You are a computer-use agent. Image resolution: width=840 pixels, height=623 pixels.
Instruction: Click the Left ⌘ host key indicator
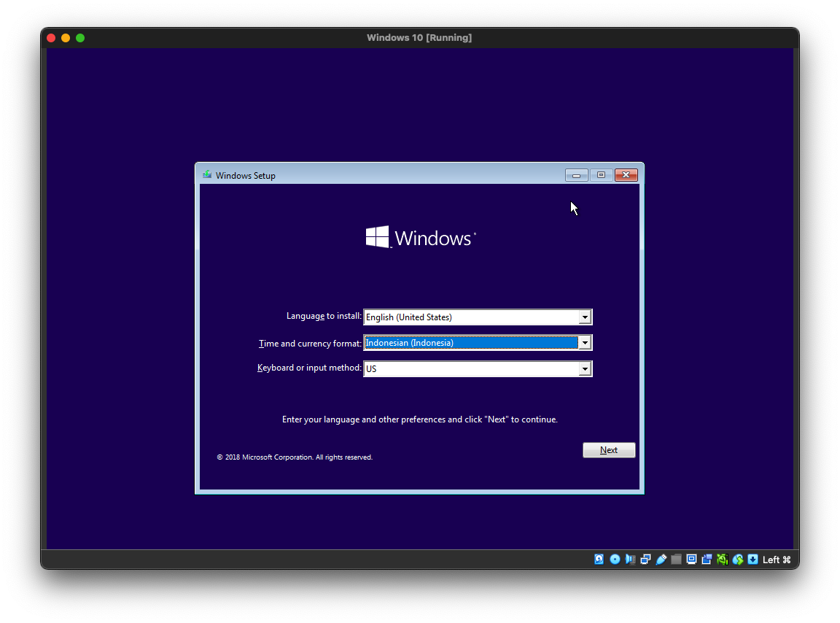click(777, 560)
